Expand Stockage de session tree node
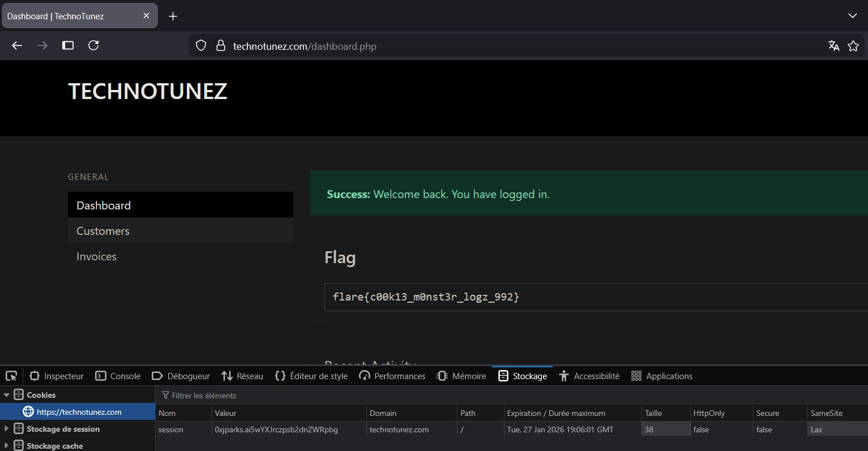 [x=7, y=429]
